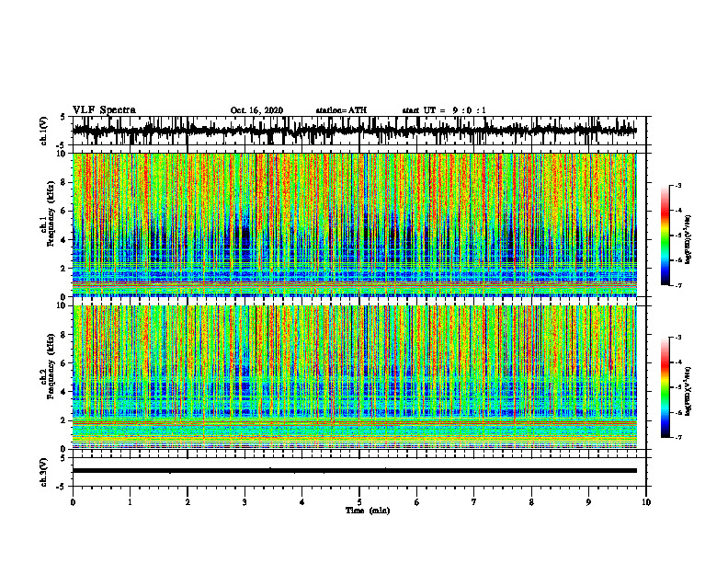Screen dimensions: 728x563
Task: Click the time axis tick label '0'
Action: (x=73, y=502)
